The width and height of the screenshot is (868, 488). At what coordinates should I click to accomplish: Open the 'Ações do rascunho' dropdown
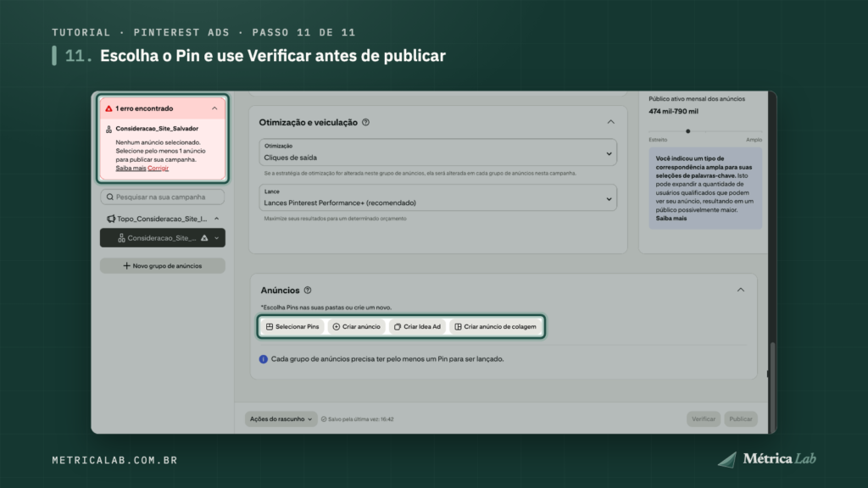tap(281, 419)
